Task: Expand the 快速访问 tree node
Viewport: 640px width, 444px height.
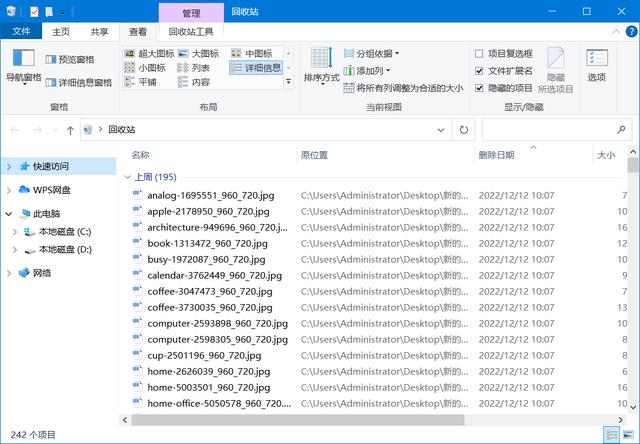Action: (9, 166)
